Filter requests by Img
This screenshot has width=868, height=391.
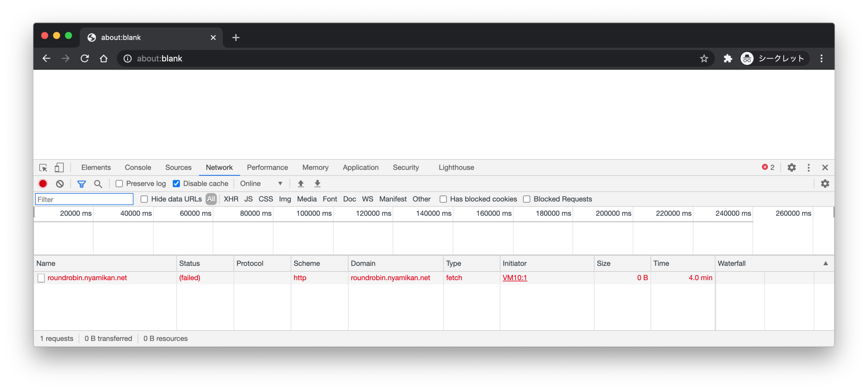pyautogui.click(x=285, y=199)
